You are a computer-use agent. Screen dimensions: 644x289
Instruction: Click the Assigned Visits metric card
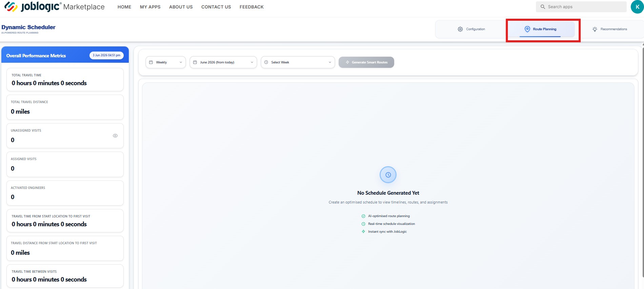(x=65, y=164)
